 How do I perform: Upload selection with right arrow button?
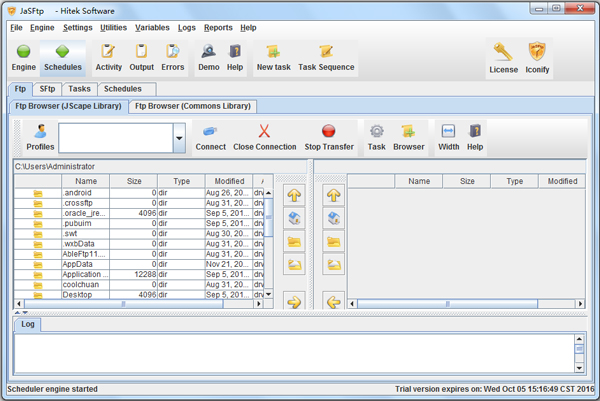click(x=294, y=302)
